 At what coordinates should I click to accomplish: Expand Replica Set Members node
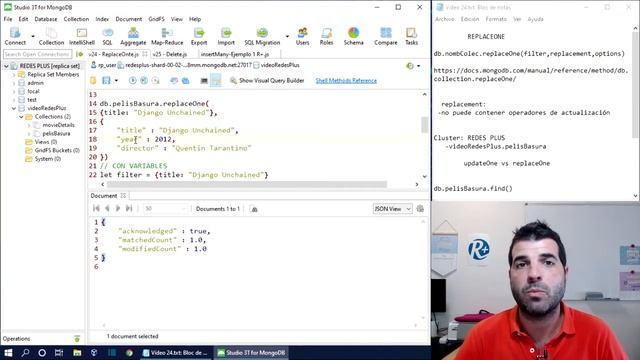coord(14,74)
